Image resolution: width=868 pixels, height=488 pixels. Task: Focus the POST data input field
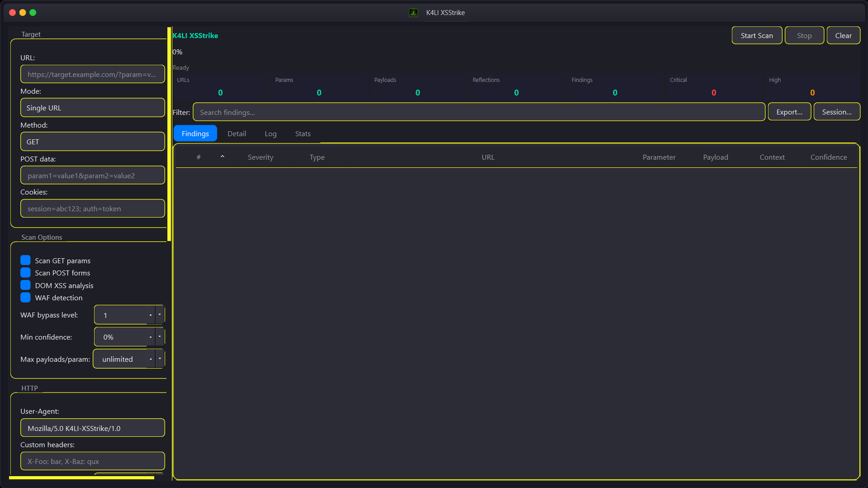click(x=93, y=175)
